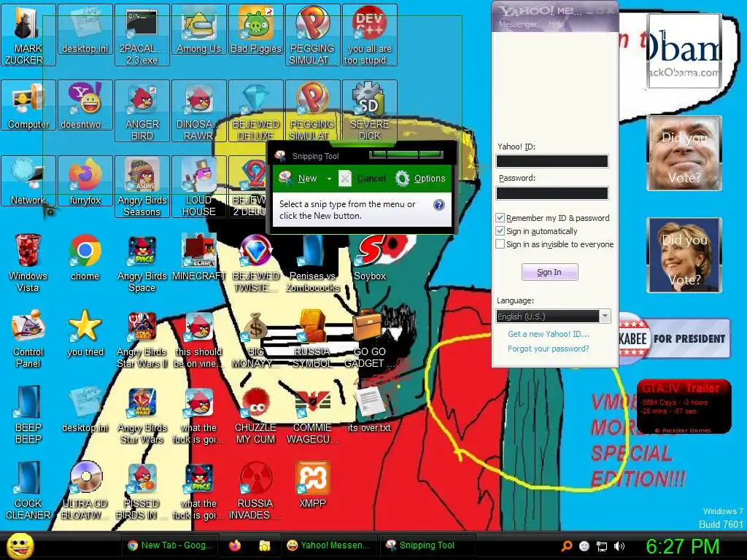Select the RUSSIA SYMBOL icon
This screenshot has width=747, height=560.
tap(312, 338)
